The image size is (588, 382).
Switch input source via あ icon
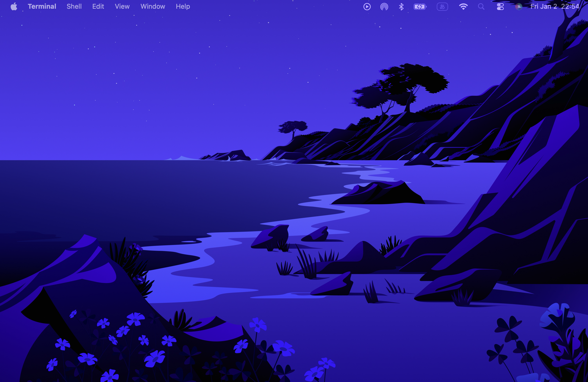click(x=442, y=6)
